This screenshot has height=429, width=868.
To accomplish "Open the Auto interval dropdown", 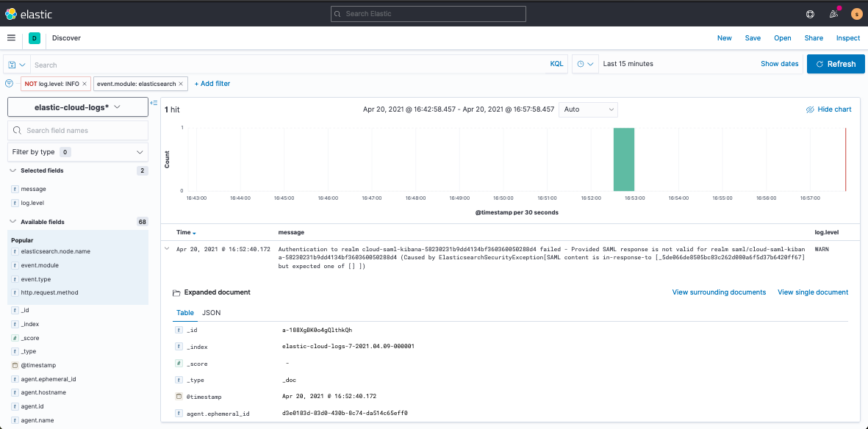I will pyautogui.click(x=589, y=109).
